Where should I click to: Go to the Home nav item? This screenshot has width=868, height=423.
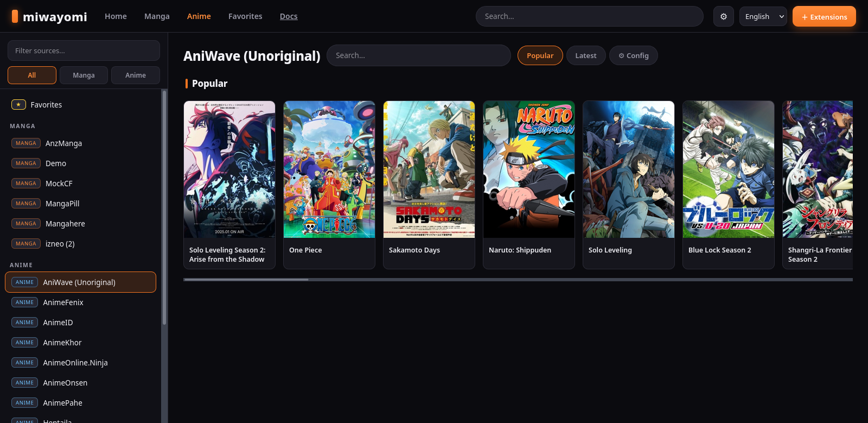[x=116, y=16]
